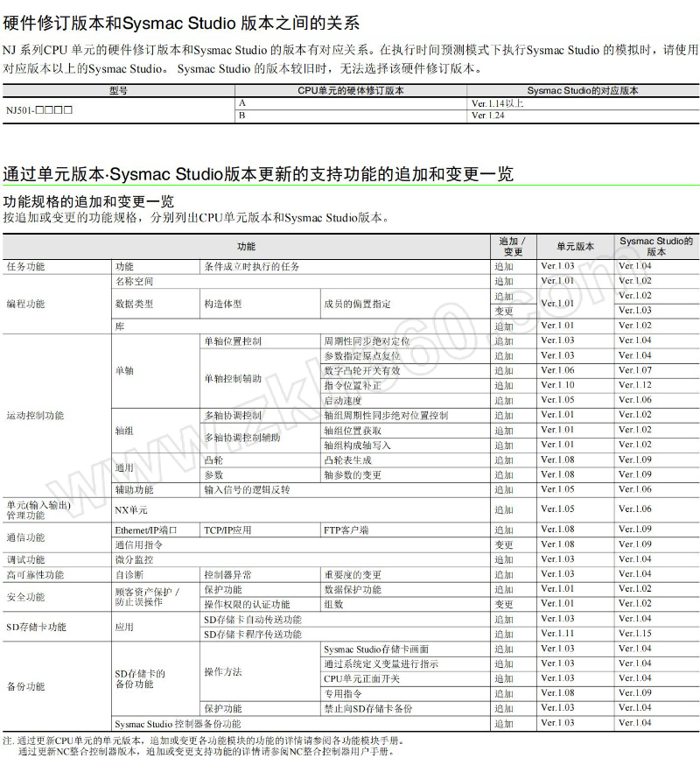700x765 pixels.
Task: Click the '控制器异常' cell
Action: click(x=227, y=575)
